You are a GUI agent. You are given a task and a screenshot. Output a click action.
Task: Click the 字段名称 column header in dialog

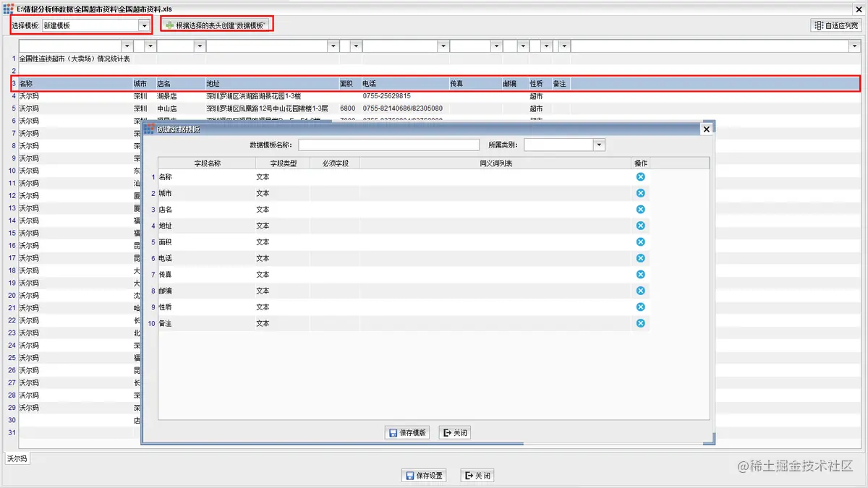click(x=207, y=163)
